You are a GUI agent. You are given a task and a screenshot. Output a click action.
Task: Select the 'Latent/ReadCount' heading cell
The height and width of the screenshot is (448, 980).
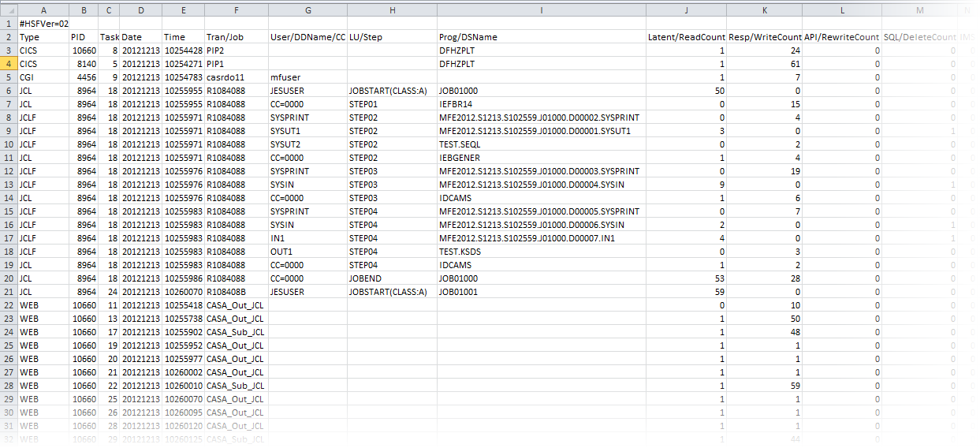click(x=686, y=37)
